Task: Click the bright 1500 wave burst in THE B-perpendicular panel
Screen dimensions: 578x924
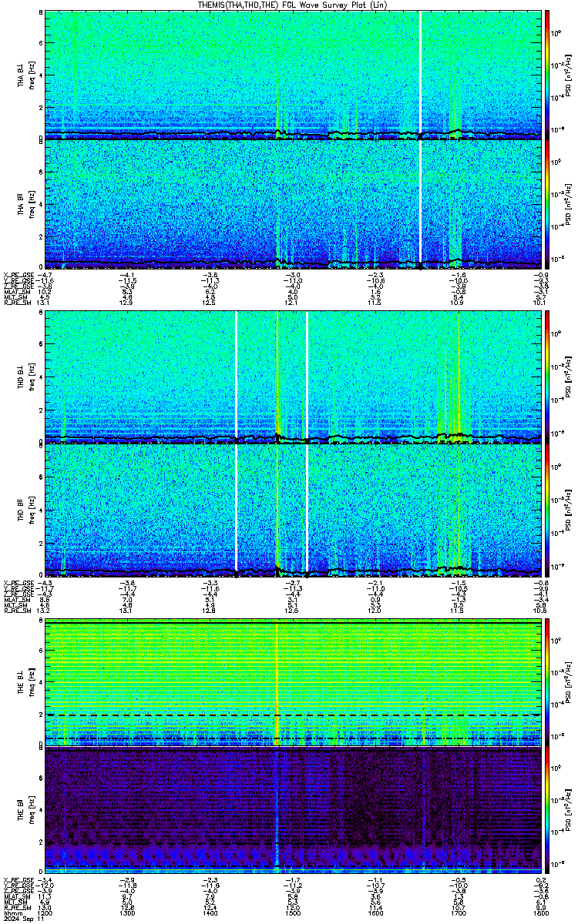Action: 277,682
